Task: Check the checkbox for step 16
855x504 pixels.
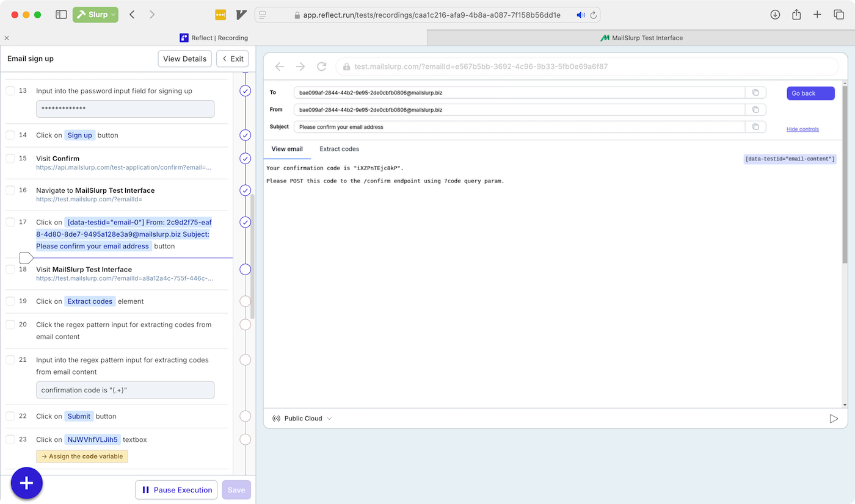Action: coord(10,190)
